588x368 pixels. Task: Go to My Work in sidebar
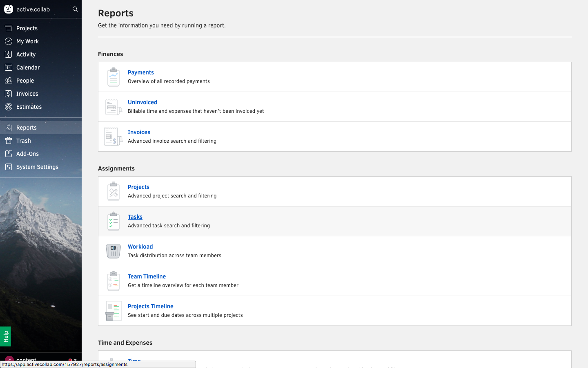coord(27,41)
